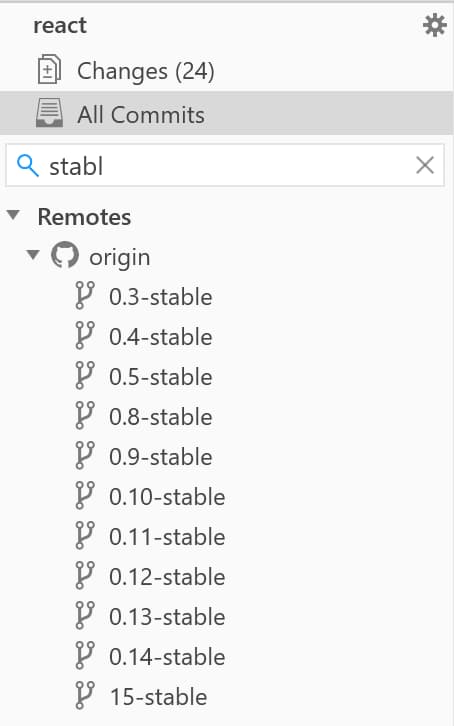Collapse the Remotes section
The image size is (454, 726).
pos(13,215)
